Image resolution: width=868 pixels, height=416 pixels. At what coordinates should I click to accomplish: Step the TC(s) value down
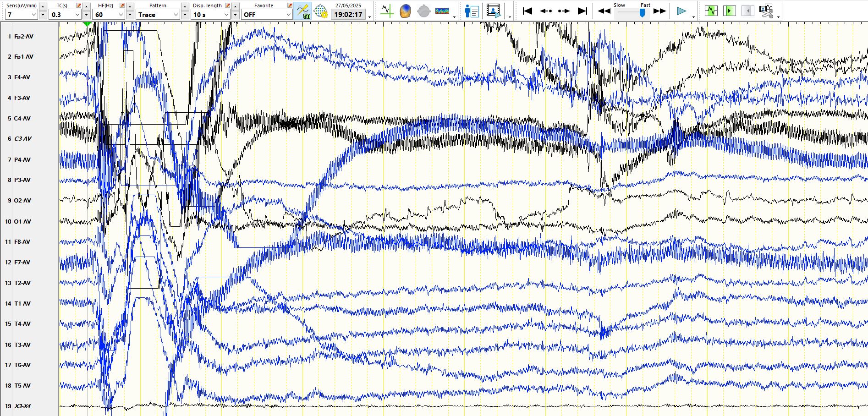(x=87, y=15)
